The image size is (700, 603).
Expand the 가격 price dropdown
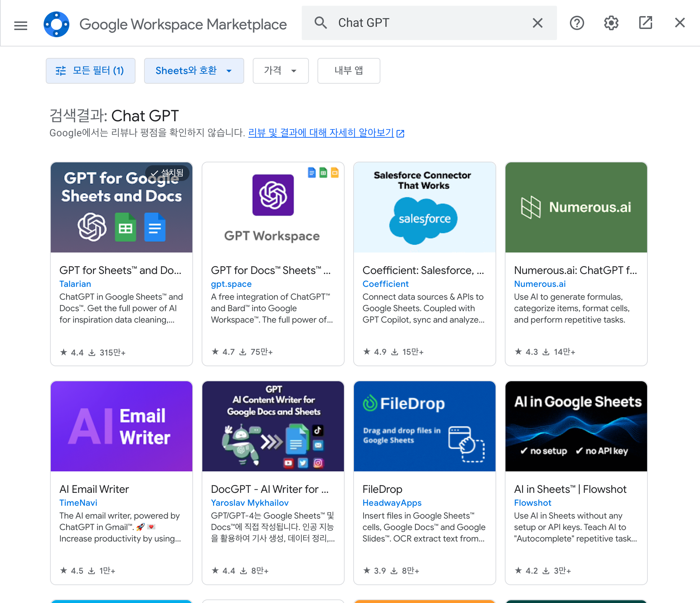[281, 71]
